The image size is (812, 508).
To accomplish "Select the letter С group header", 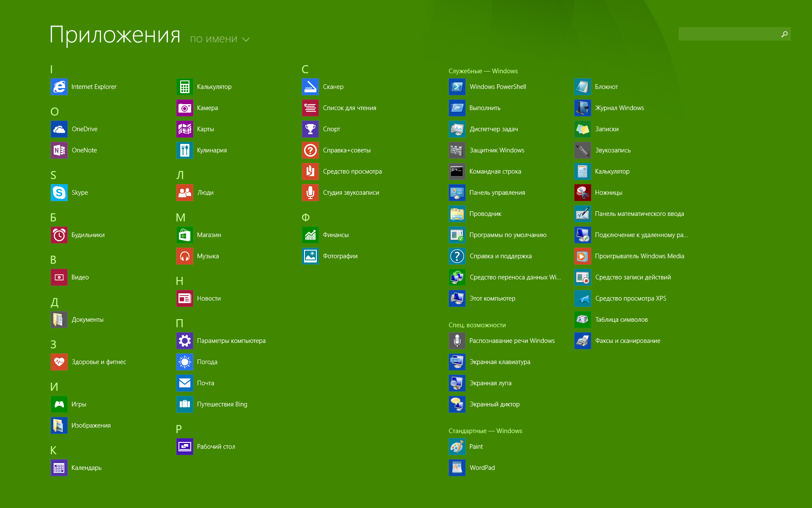I will (305, 69).
